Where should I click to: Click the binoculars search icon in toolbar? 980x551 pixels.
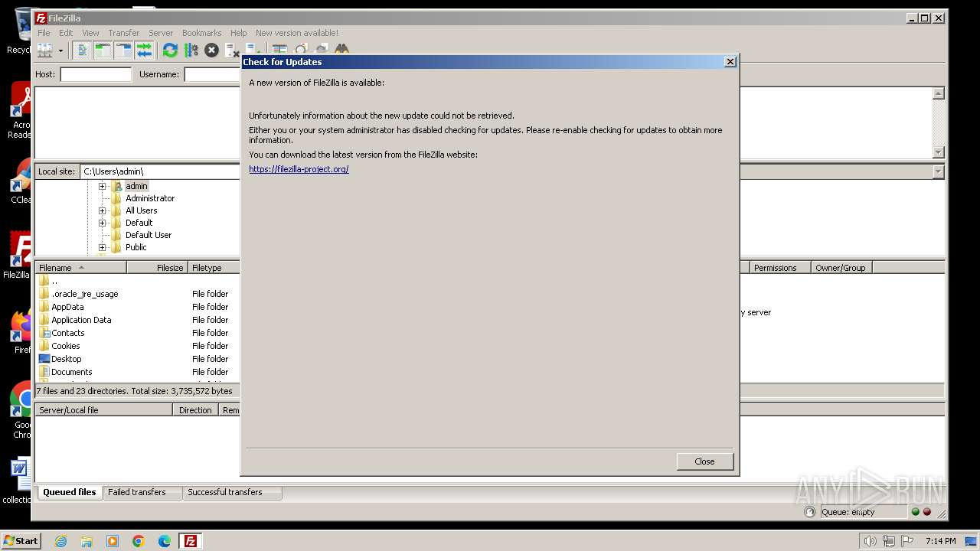(341, 49)
